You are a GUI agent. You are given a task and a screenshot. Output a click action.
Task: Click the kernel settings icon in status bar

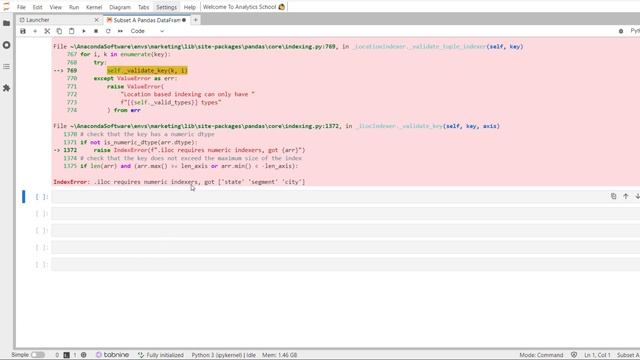84,355
